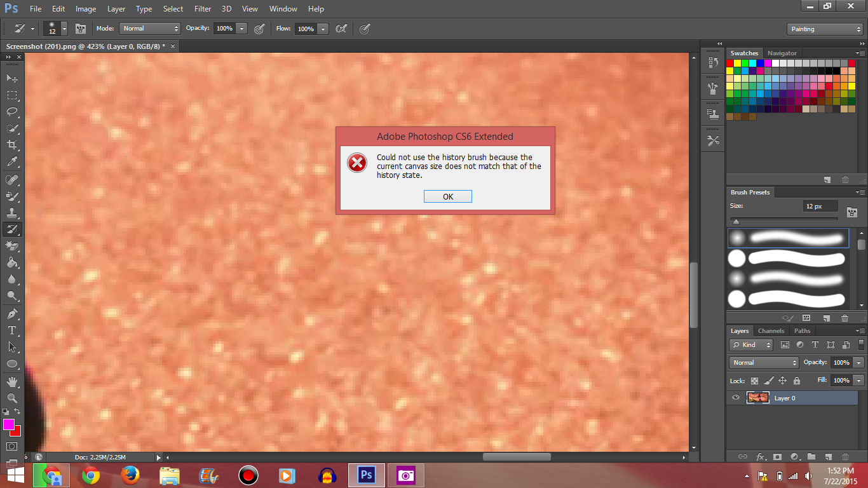Open the layer Kind filter dropdown
The width and height of the screenshot is (868, 488).
click(750, 345)
